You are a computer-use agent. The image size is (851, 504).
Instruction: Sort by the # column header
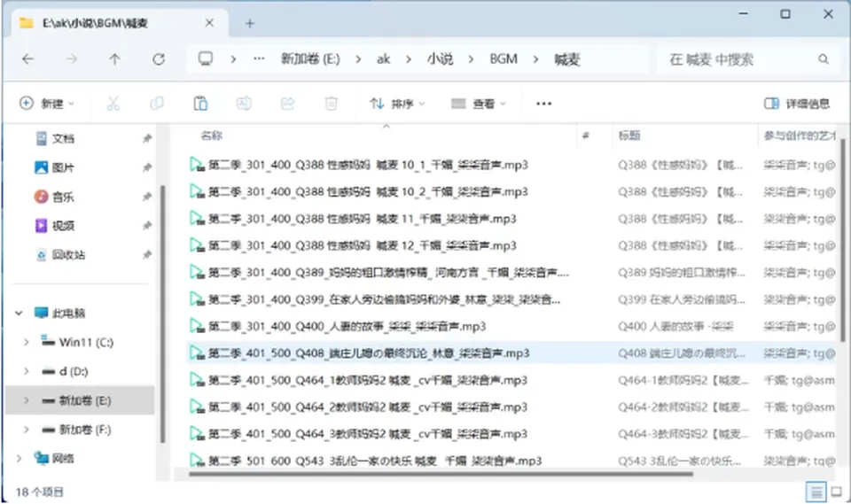pos(585,136)
